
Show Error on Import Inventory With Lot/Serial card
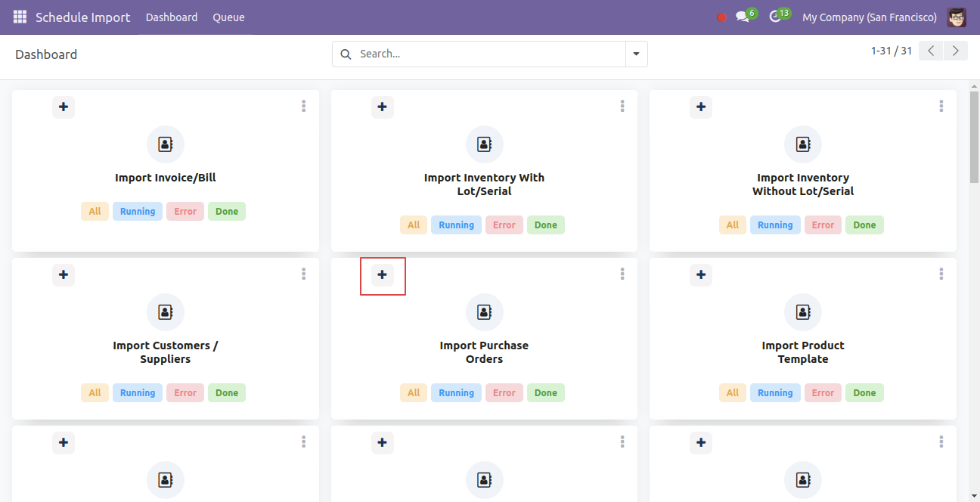(504, 225)
